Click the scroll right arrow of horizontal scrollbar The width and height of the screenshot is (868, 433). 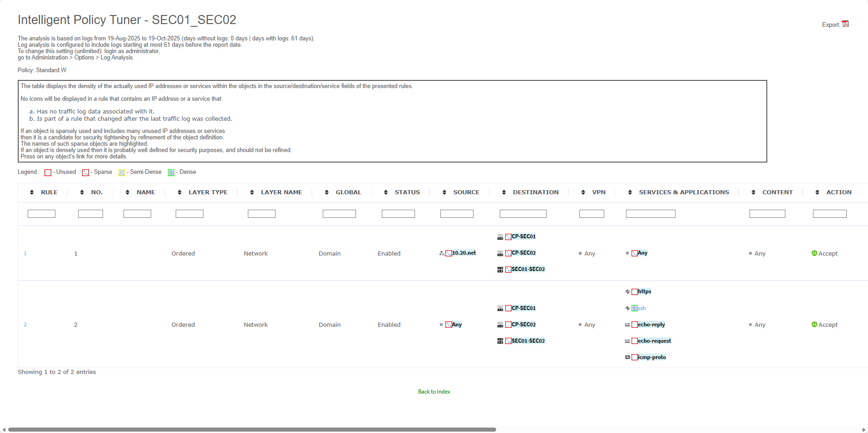863,429
